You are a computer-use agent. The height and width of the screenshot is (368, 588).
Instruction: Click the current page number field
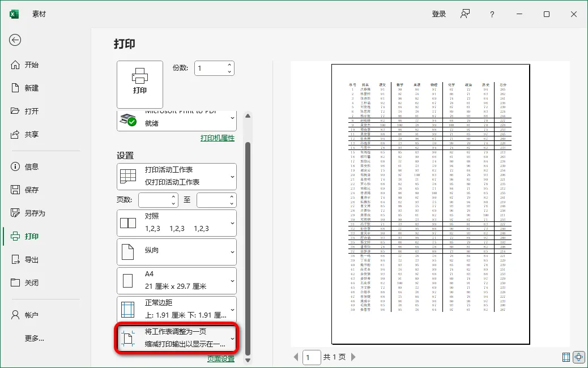coord(311,357)
